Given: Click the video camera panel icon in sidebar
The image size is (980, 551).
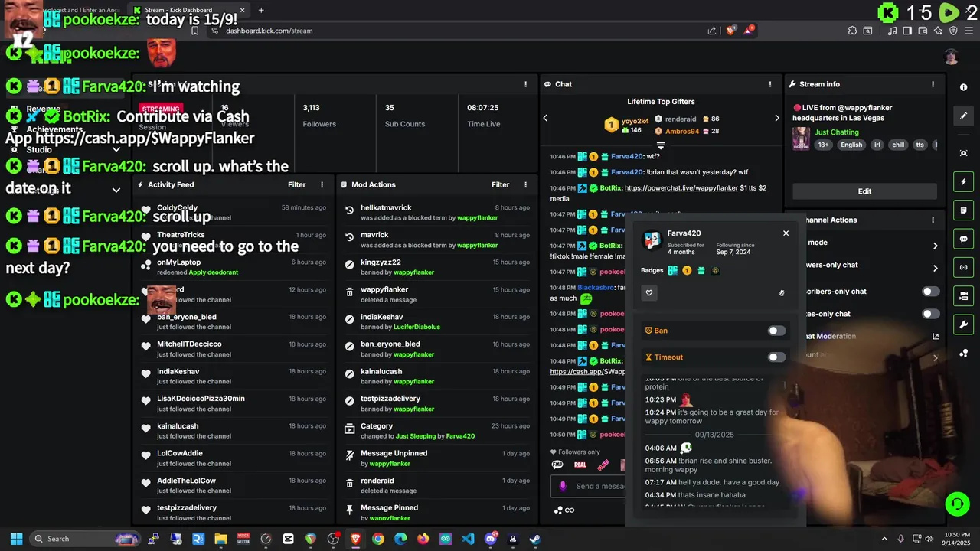Looking at the screenshot, I should 963,295.
